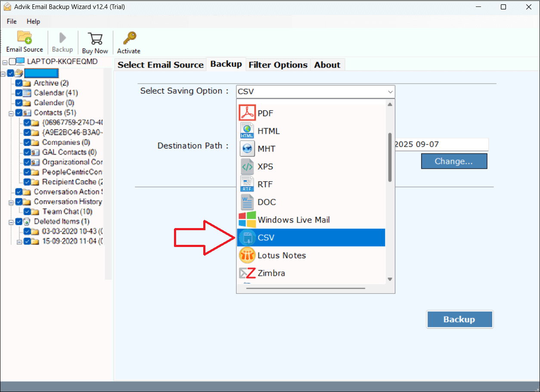540x392 pixels.
Task: Switch to Select Email Source tab
Action: 160,65
